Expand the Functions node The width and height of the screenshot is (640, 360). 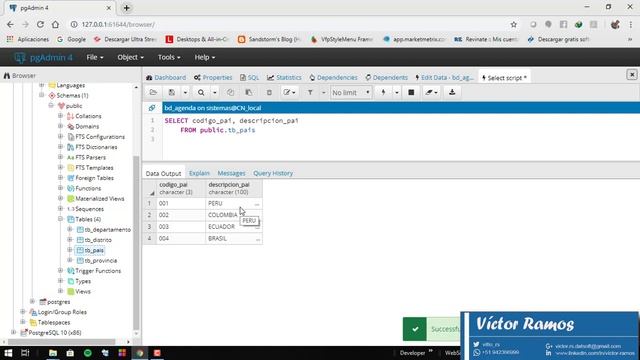60,188
